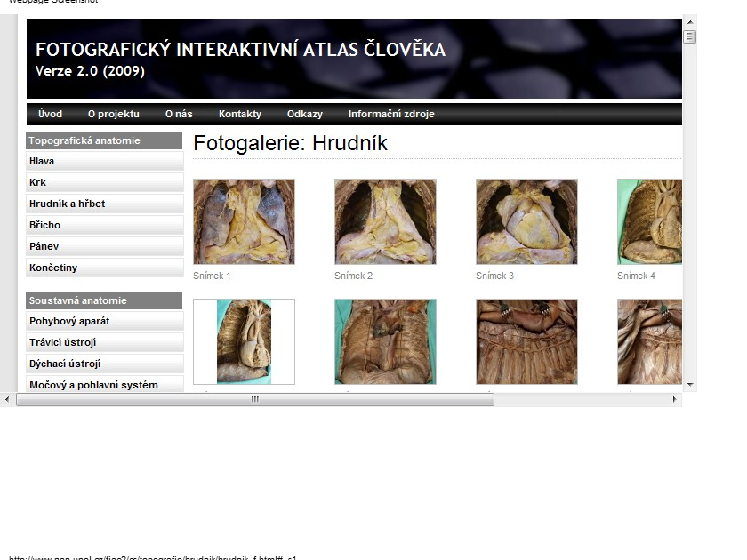This screenshot has height=560, width=747.
Task: Open the Snímek 4 thumbnail photo
Action: (x=649, y=221)
